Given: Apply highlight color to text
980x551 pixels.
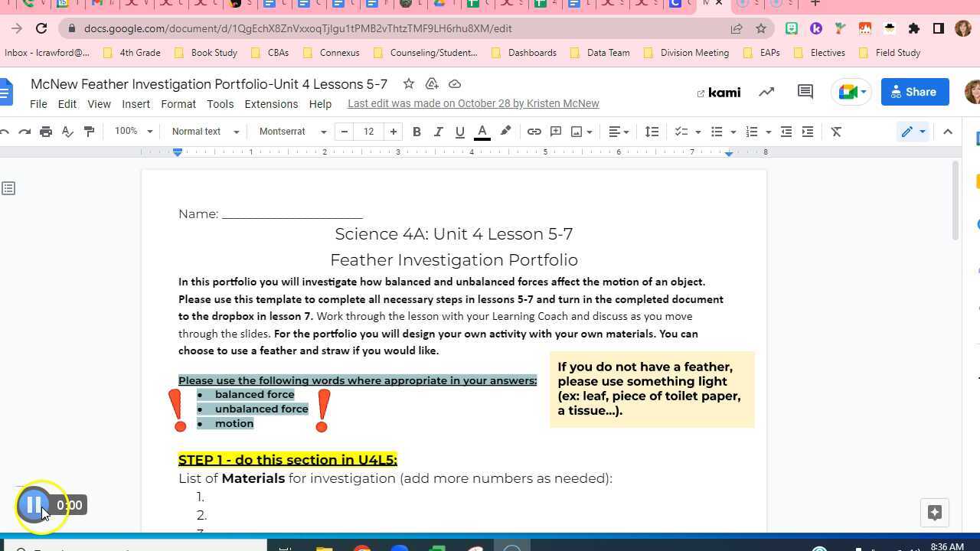Looking at the screenshot, I should 505,132.
